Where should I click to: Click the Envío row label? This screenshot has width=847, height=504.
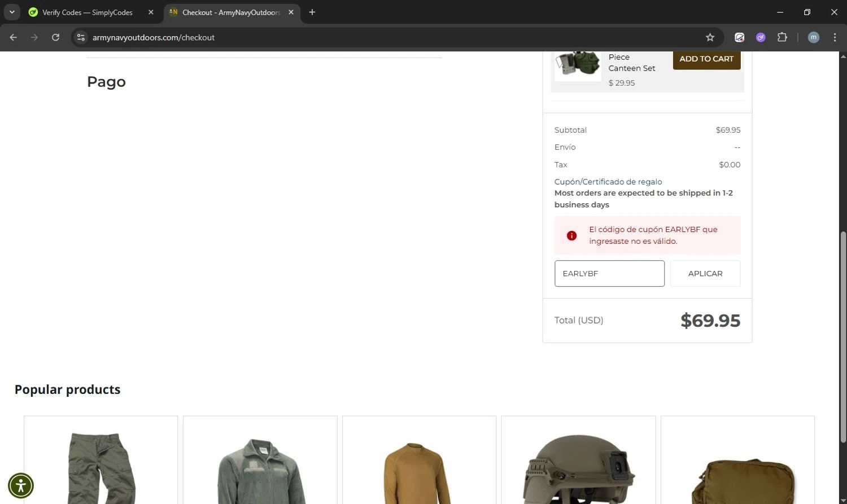[x=565, y=147]
